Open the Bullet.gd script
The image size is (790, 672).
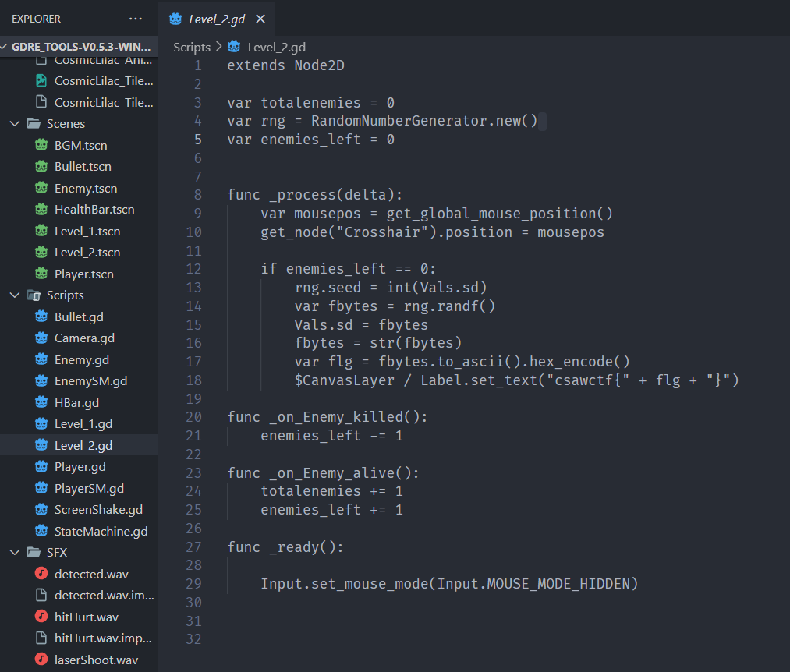(x=80, y=317)
